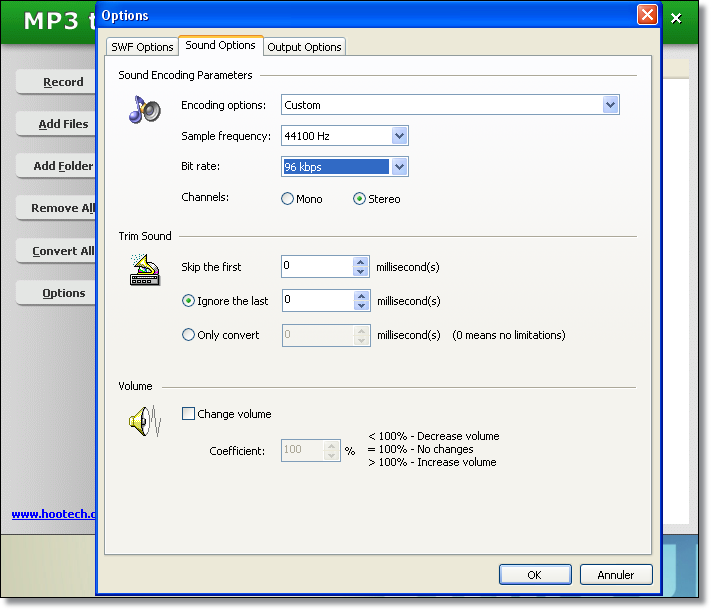Viewport: 711px width, 610px height.
Task: Open the Bit rate dropdown list
Action: 399,167
